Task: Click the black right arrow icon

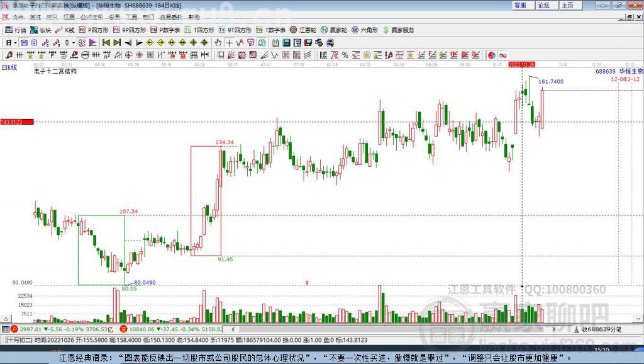Action: coord(139,43)
